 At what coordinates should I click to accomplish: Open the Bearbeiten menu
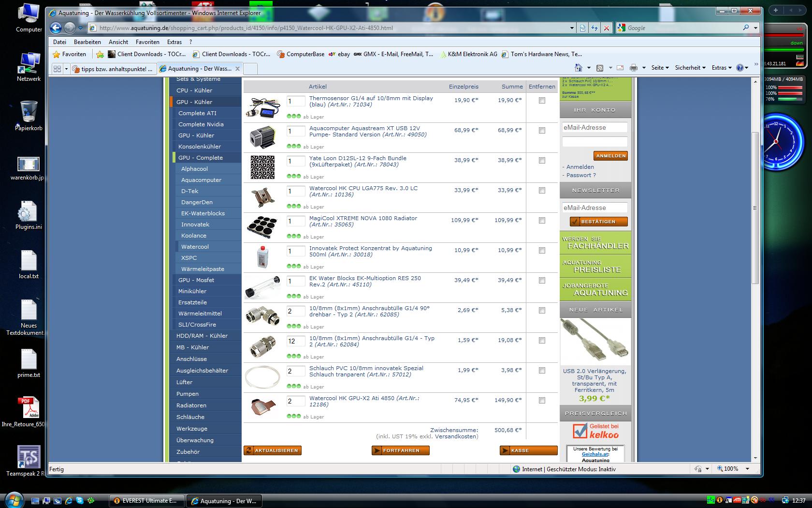(87, 42)
